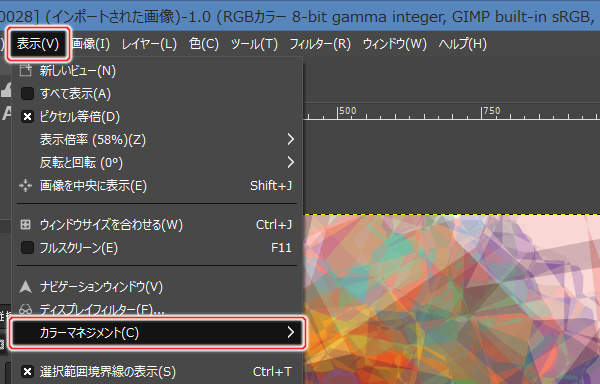Open the レイヤー(L) menu

[149, 44]
